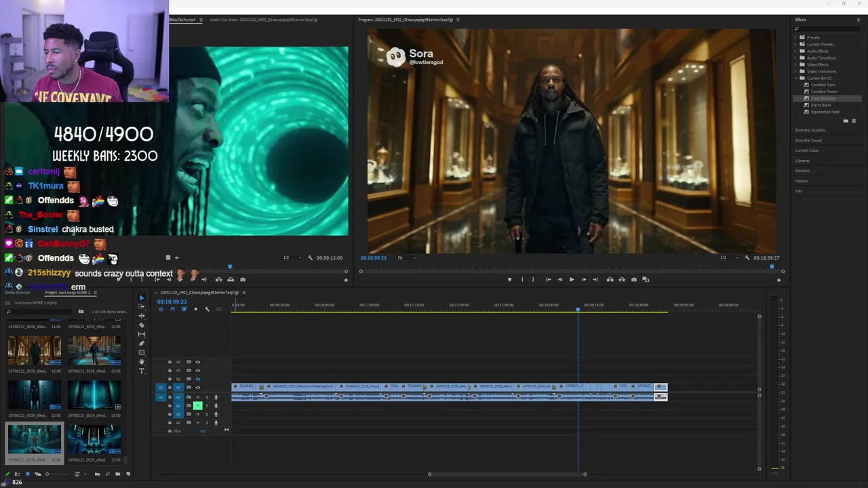Screen dimensions: 868x488
Task: Enable voice-over record on A3 track
Action: pos(216,414)
